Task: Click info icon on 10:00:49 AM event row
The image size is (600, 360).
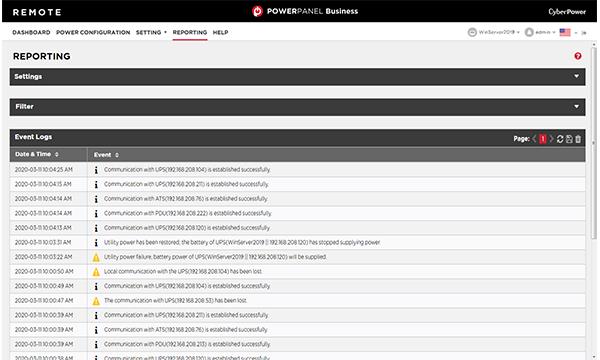Action: pyautogui.click(x=96, y=286)
